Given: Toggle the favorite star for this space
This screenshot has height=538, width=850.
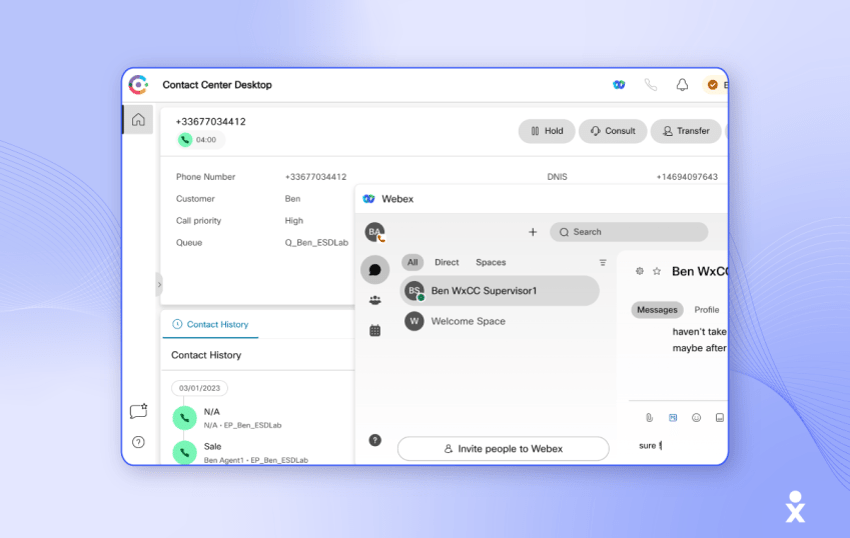Looking at the screenshot, I should point(656,271).
